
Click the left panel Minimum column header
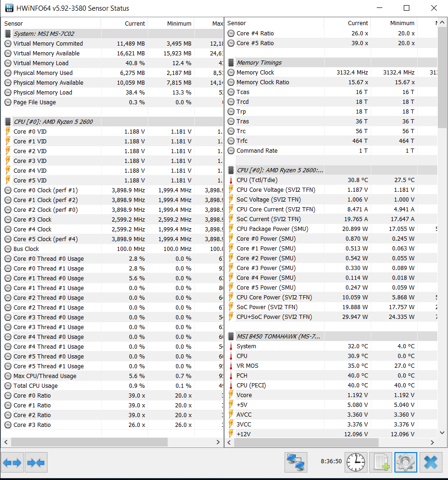(171, 24)
